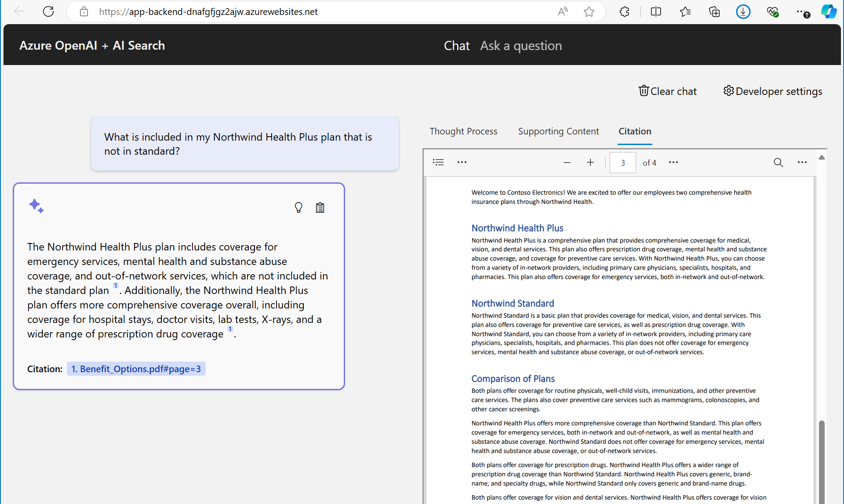This screenshot has height=504, width=844.
Task: Click Clear chat button
Action: point(667,91)
